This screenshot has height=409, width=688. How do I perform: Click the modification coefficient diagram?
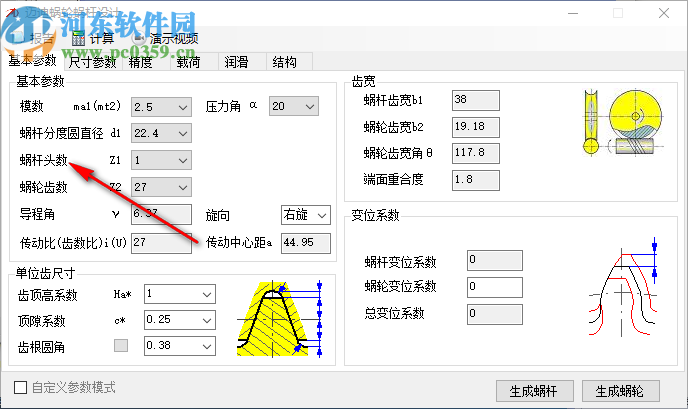point(624,288)
